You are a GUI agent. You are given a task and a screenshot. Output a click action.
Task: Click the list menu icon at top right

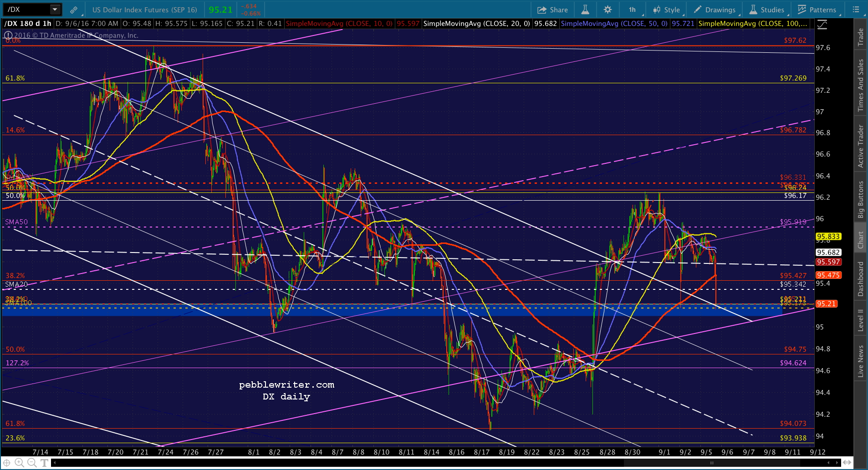(856, 10)
